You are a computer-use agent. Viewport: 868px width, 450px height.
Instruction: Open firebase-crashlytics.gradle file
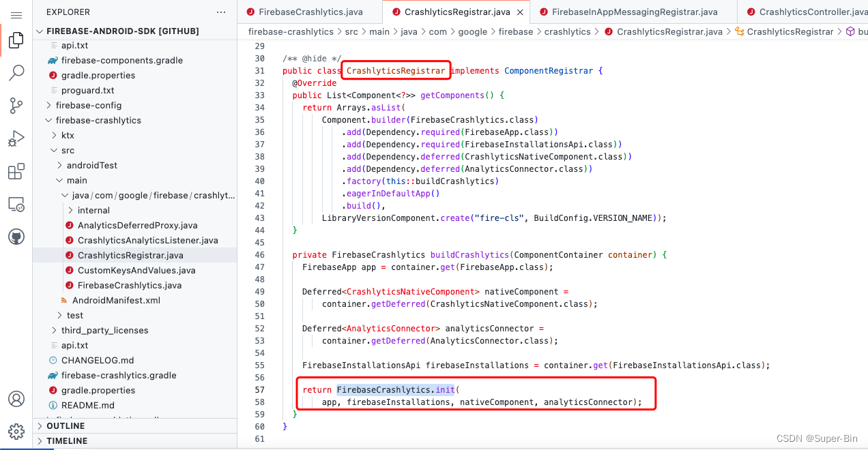(x=135, y=375)
